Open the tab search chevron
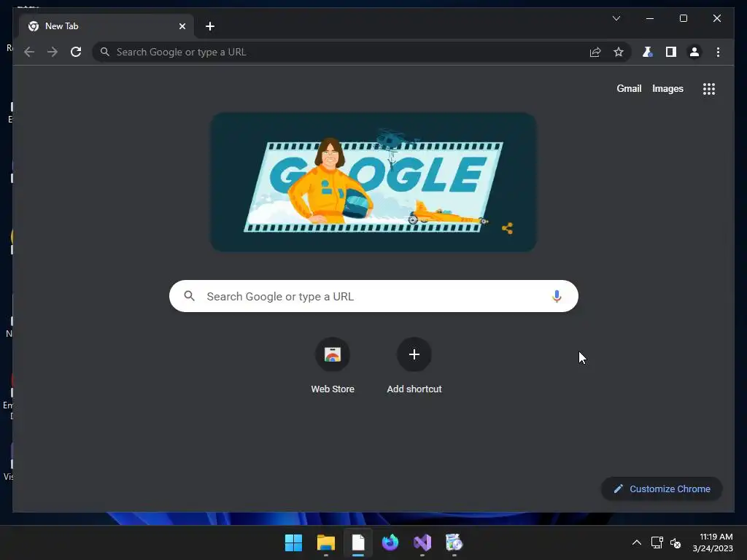This screenshot has width=747, height=560. pyautogui.click(x=616, y=18)
